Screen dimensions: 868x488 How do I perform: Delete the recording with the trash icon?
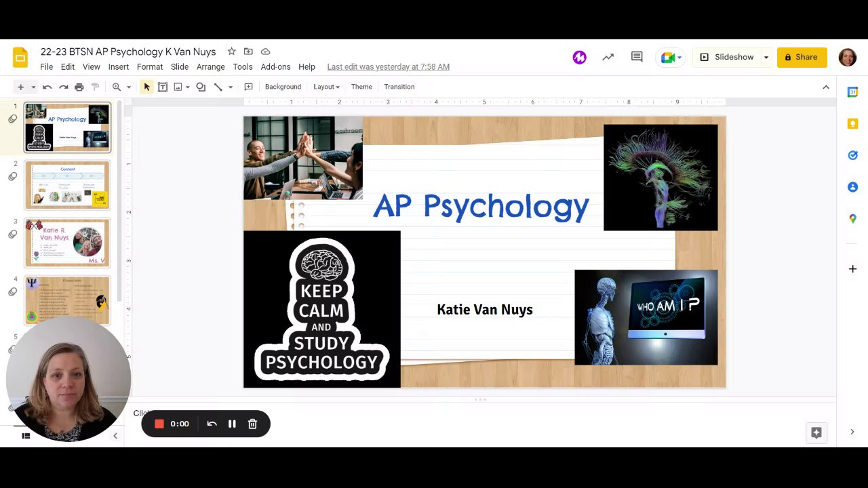click(x=252, y=424)
